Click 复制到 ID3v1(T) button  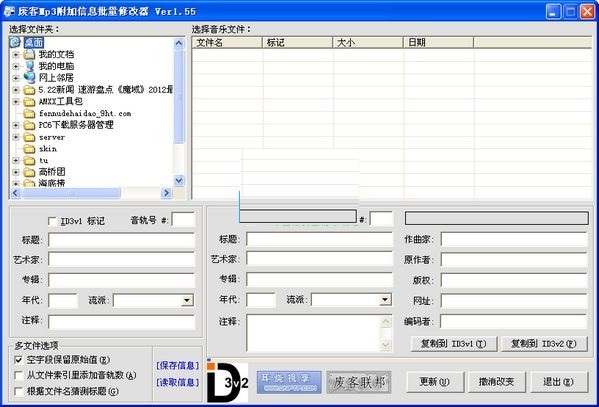454,344
